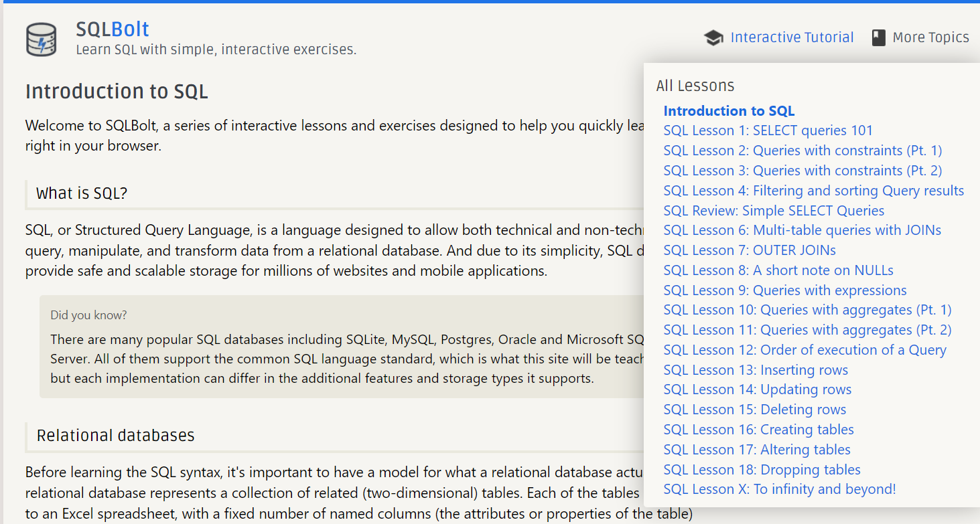Viewport: 980px width, 524px height.
Task: Open SQL Lesson 12: Order of execution of a Query
Action: pyautogui.click(x=804, y=350)
